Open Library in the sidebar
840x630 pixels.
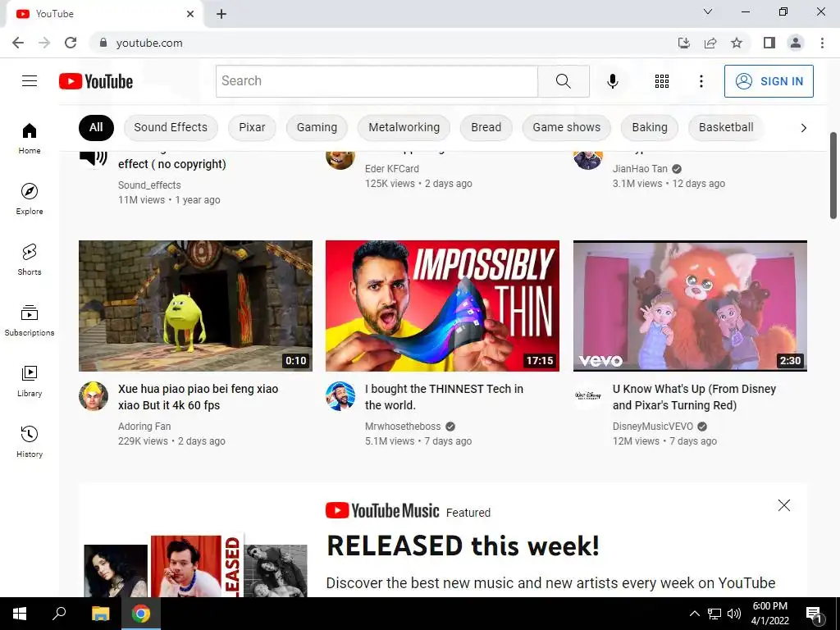click(30, 381)
